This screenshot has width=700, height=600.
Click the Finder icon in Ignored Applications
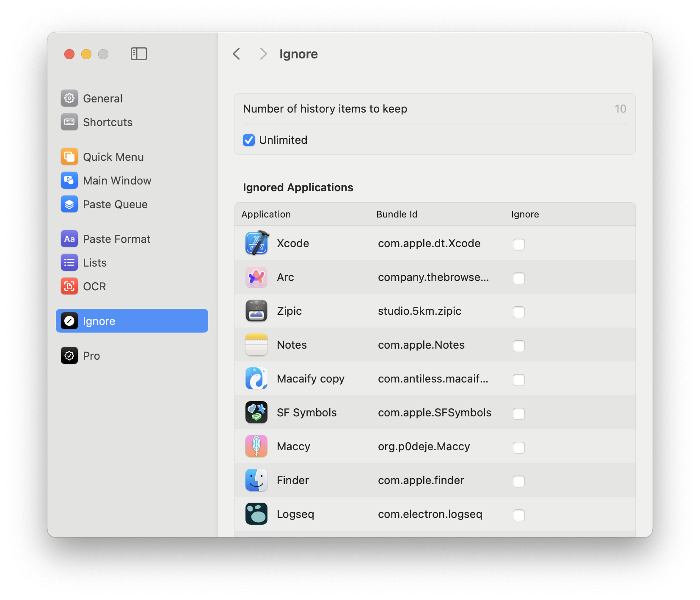pyautogui.click(x=256, y=480)
